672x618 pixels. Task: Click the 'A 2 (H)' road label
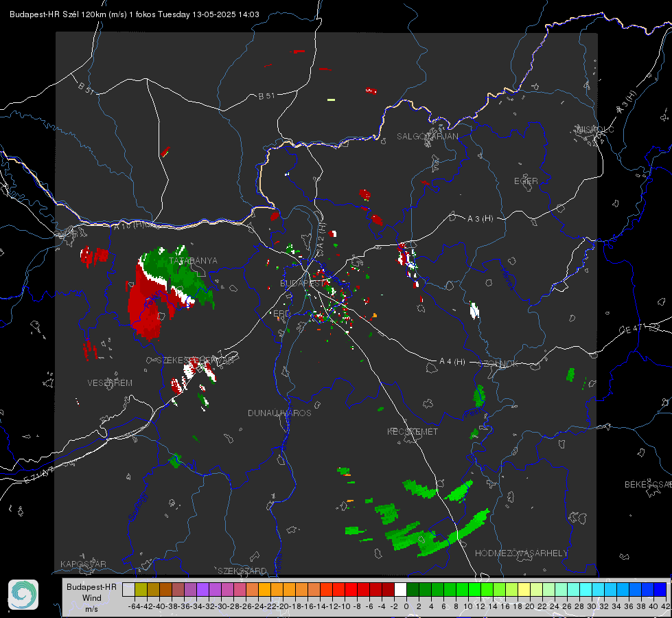tap(321, 236)
